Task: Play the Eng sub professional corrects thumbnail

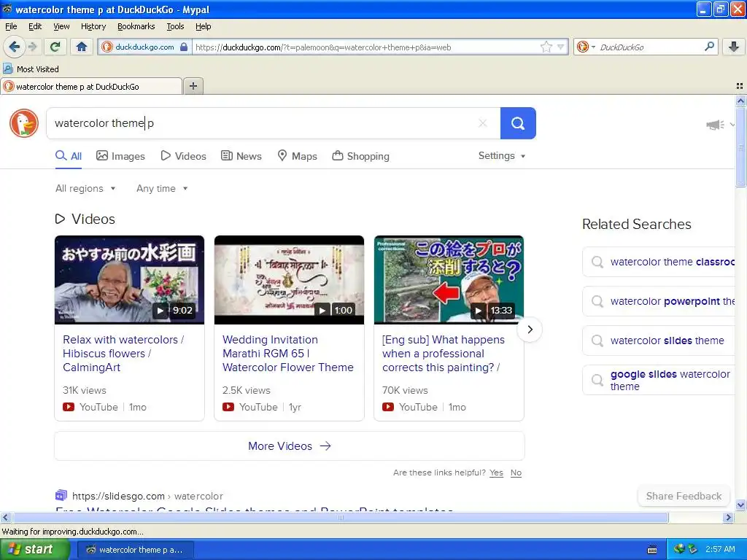Action: [x=449, y=280]
